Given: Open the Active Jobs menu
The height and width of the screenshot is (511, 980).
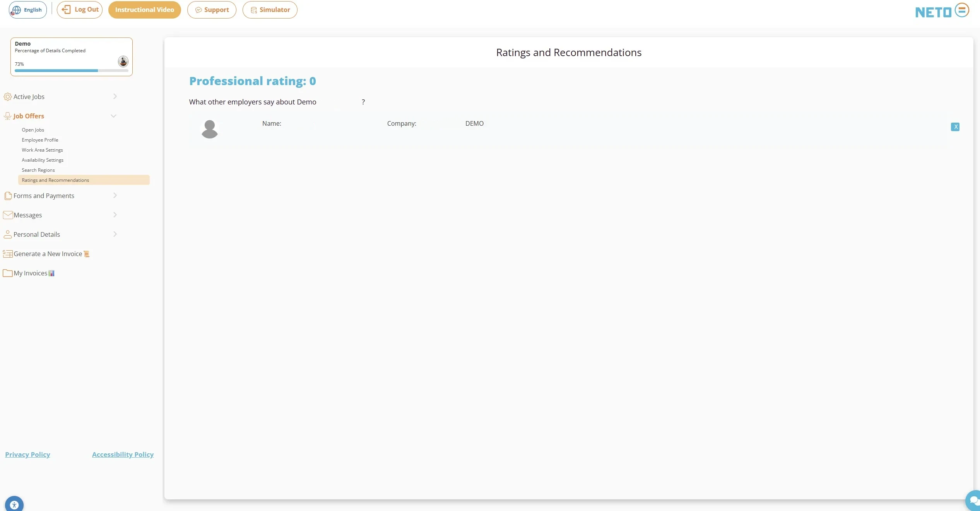Looking at the screenshot, I should point(29,97).
